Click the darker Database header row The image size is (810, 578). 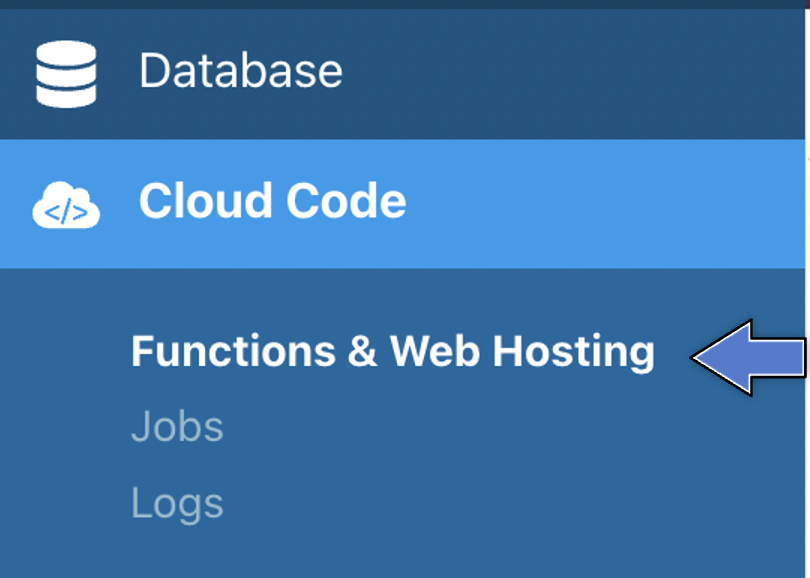(x=240, y=70)
